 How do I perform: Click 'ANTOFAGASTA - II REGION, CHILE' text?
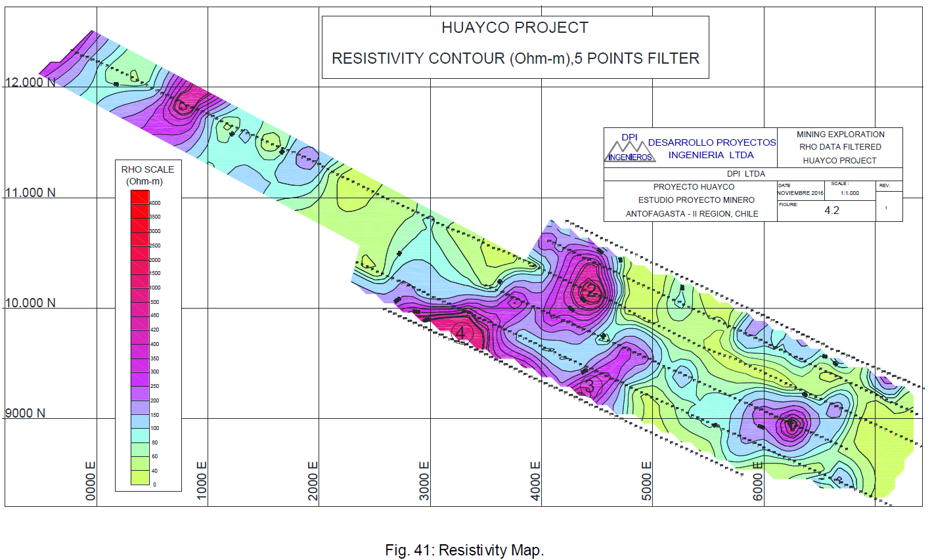point(692,214)
